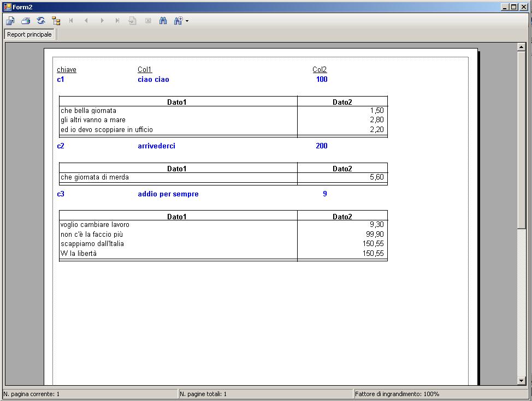Click the 'chiave' column header
The width and height of the screenshot is (532, 401).
(67, 69)
